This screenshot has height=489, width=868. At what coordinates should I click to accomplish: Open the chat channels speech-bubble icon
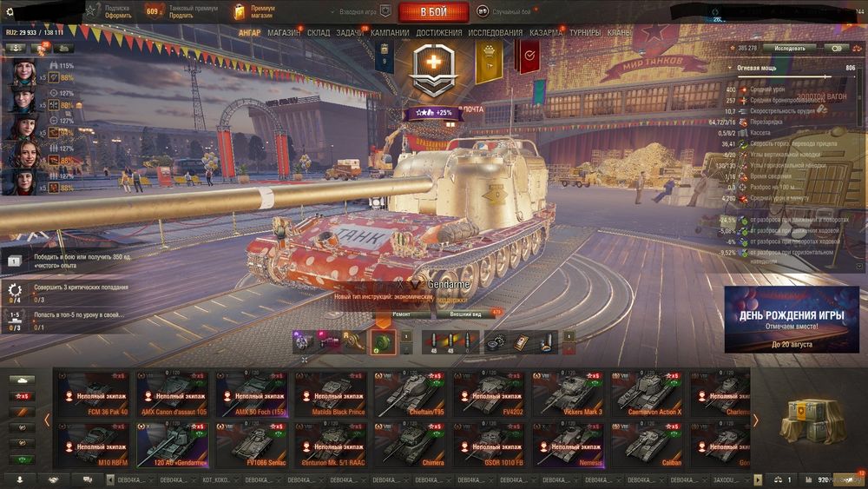tap(88, 479)
